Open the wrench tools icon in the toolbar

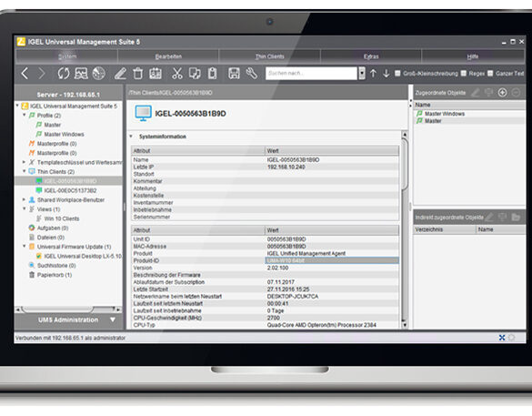(x=251, y=74)
